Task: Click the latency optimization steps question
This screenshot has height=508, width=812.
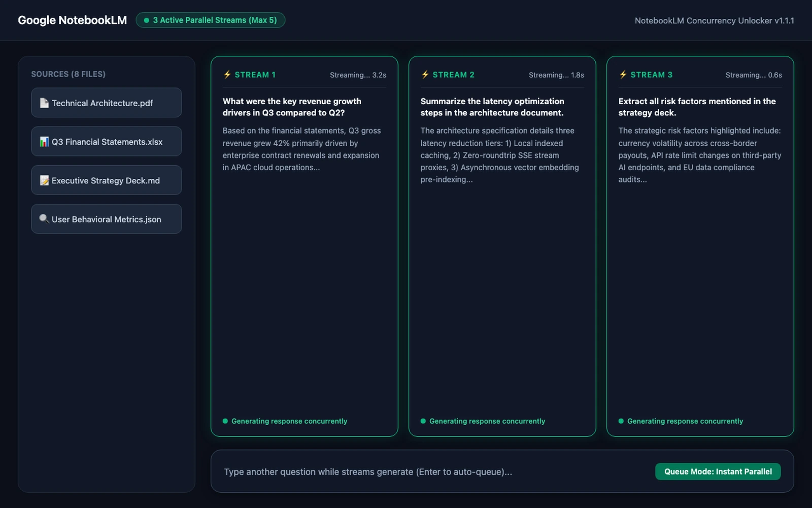Action: coord(493,107)
